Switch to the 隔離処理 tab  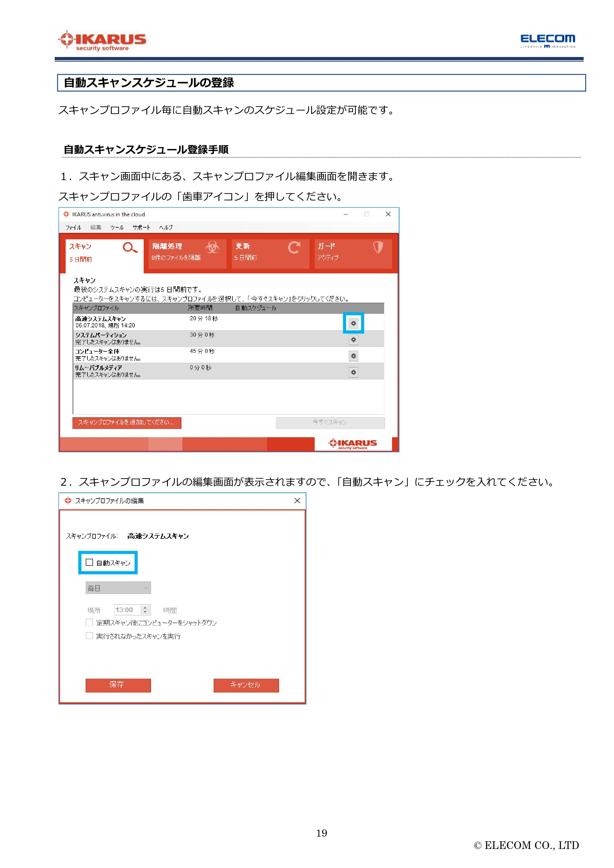click(187, 254)
